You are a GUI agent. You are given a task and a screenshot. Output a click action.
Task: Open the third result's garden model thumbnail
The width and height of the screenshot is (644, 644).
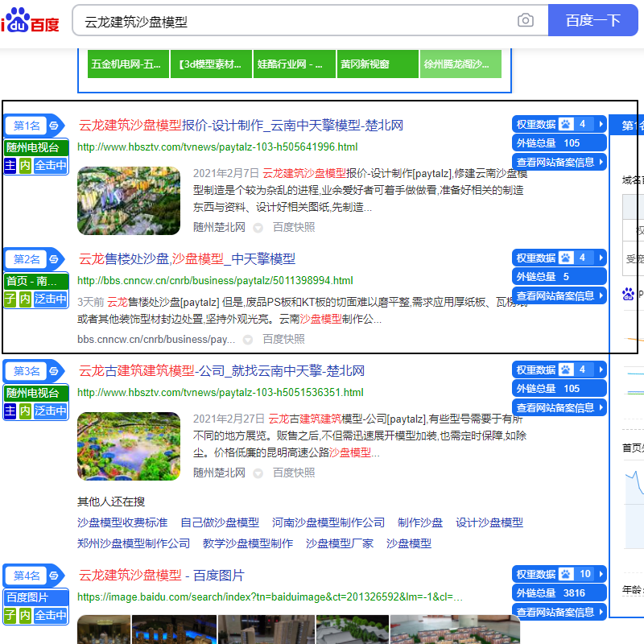[x=129, y=446]
